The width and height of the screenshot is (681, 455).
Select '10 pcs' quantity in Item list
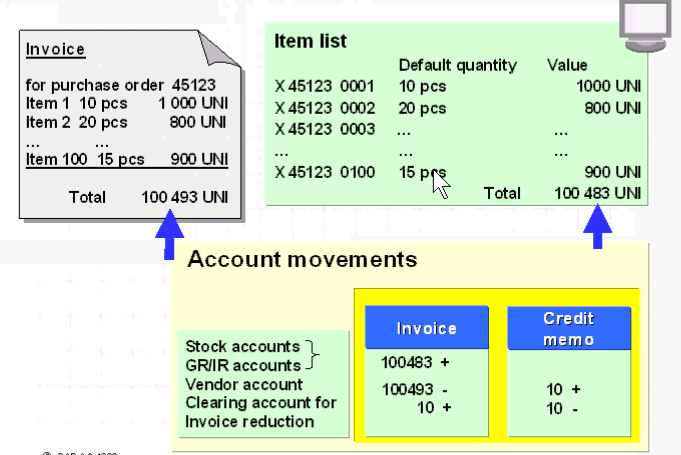point(422,86)
